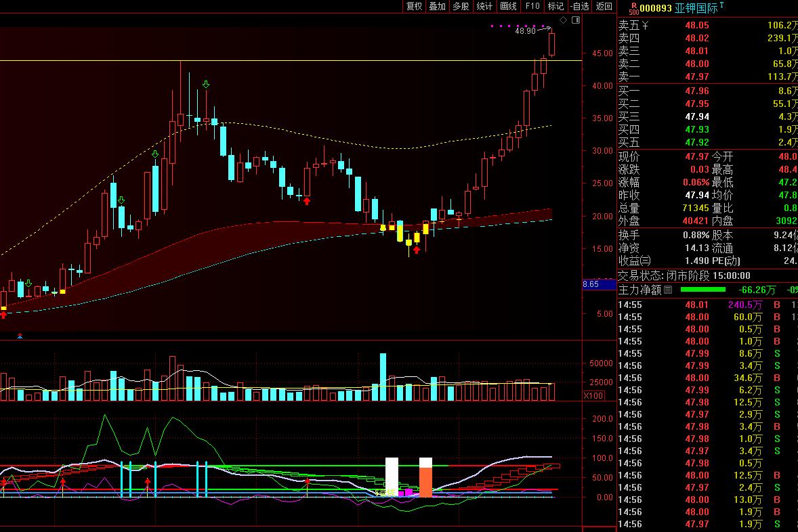Viewport: 798px width, 532px height.
Task: Click the 外盘 value 40421
Action: pyautogui.click(x=695, y=221)
